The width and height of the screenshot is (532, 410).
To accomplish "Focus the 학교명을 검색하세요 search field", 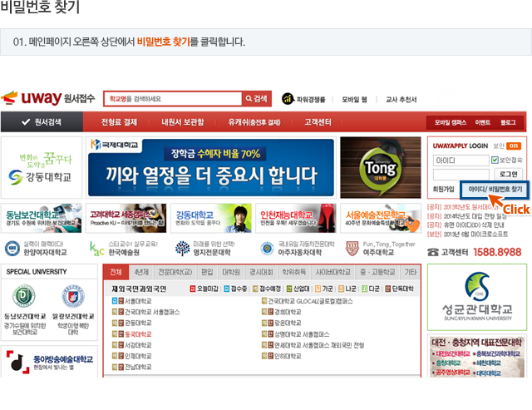I will click(173, 99).
